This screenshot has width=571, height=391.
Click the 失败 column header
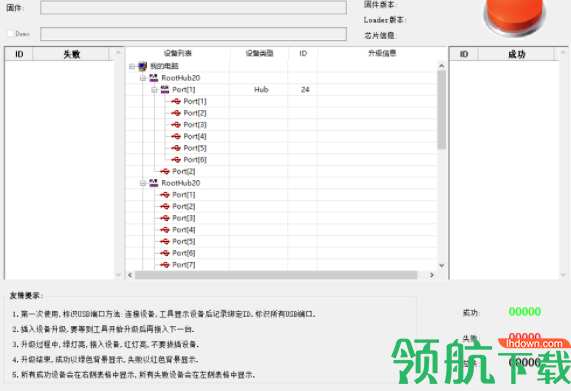click(x=71, y=54)
